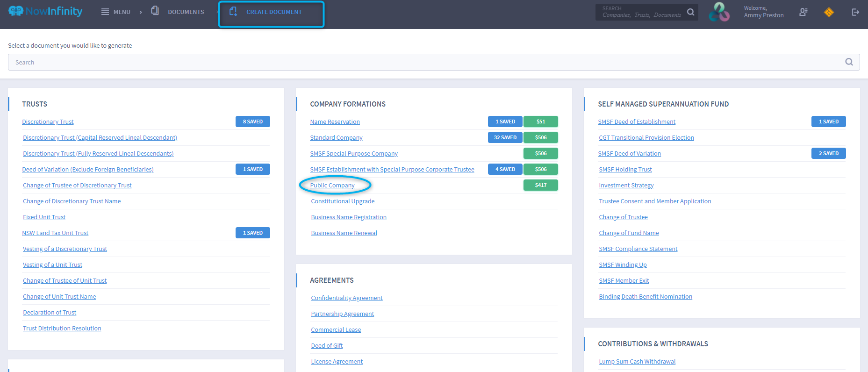Viewport: 868px width, 372px height.
Task: Click the 4 SAVED badge for SMSF Establishment
Action: click(x=505, y=169)
